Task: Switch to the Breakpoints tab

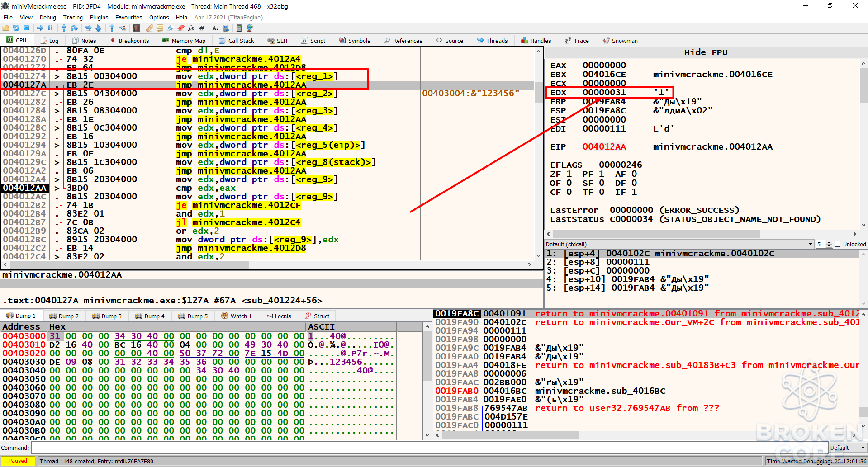Action: [129, 41]
